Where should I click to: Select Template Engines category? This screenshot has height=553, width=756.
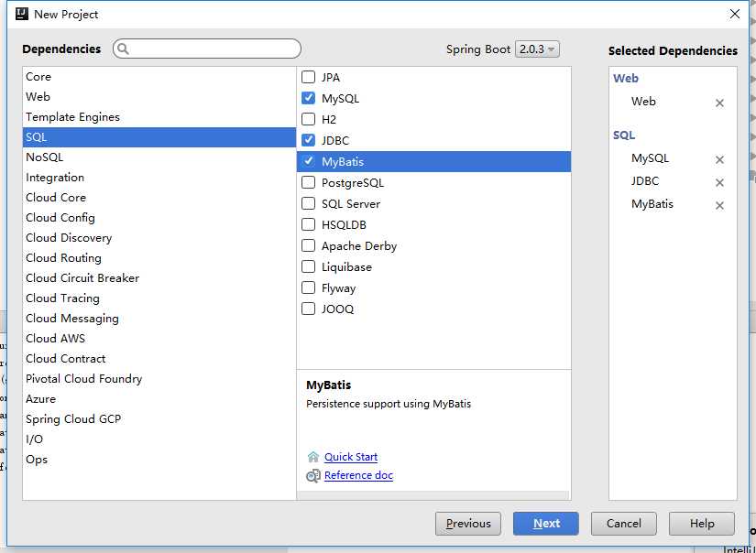coord(159,117)
